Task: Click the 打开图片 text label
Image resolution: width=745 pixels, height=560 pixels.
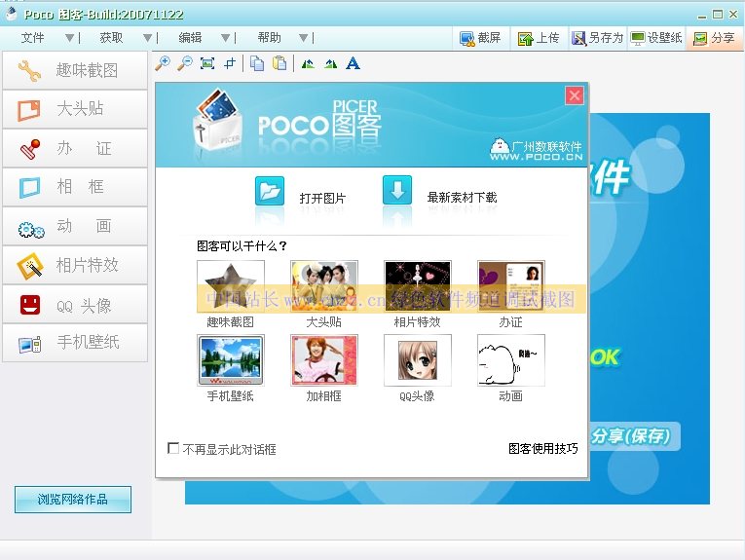Action: pos(322,198)
